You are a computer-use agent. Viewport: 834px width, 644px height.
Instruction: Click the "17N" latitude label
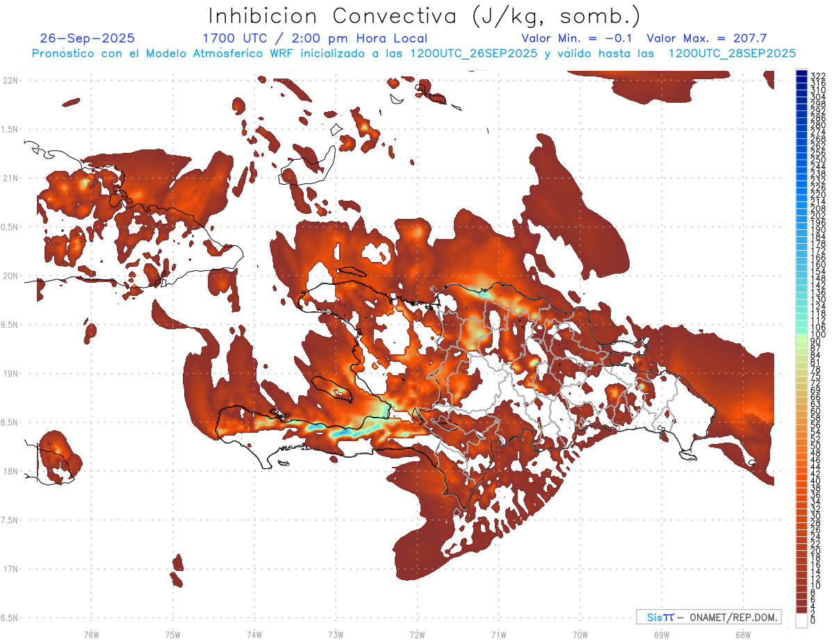tap(10, 569)
